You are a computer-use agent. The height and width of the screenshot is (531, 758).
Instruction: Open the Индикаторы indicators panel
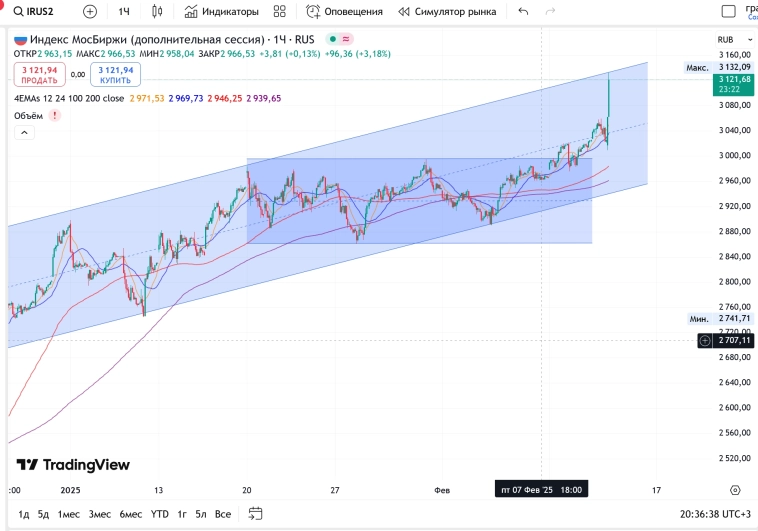coord(220,12)
